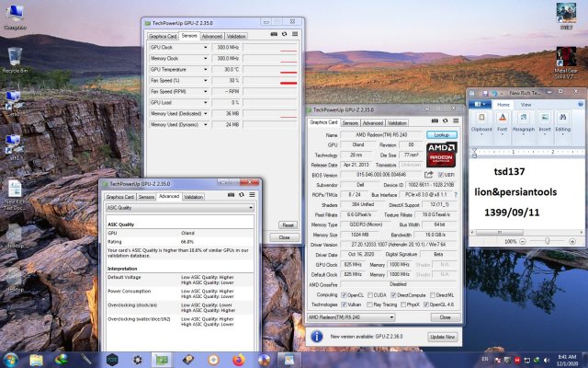Open the Windows Start menu orb
Viewport: 588px width, 368px height.
[x=12, y=358]
